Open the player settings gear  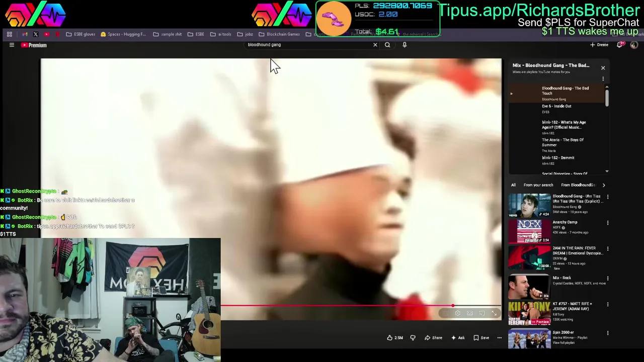(457, 314)
